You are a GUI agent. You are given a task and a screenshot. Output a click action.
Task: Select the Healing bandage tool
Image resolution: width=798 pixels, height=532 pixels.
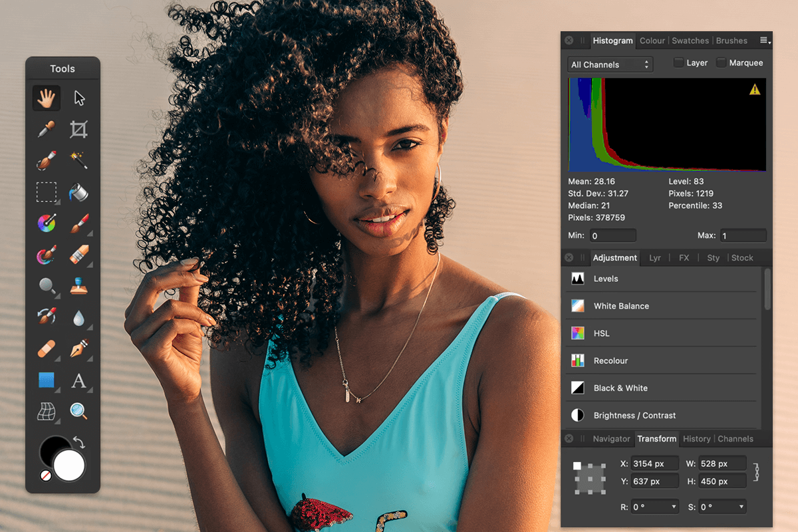point(45,349)
